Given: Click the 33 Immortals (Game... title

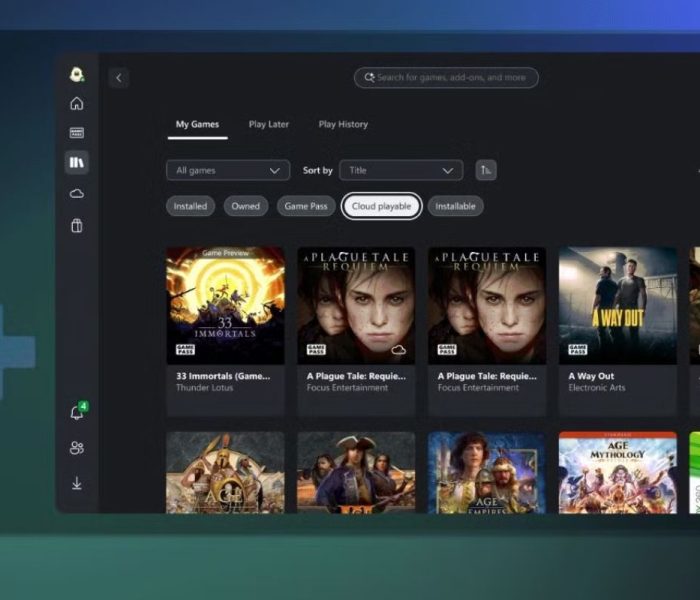Looking at the screenshot, I should tap(223, 376).
